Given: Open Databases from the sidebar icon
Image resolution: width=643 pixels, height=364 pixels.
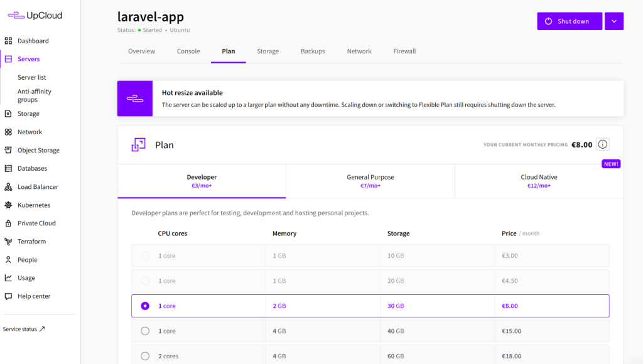Looking at the screenshot, I should 8,169.
